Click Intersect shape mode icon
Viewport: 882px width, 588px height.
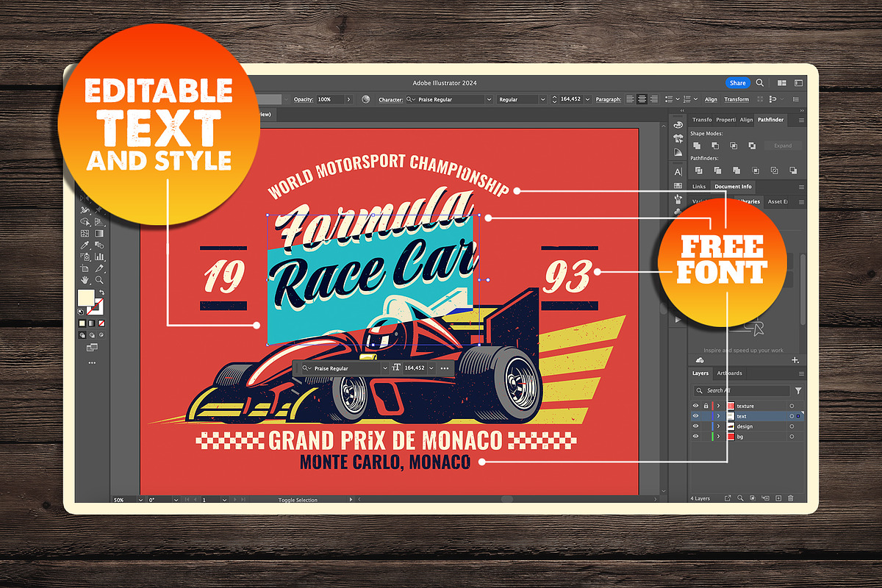click(734, 146)
